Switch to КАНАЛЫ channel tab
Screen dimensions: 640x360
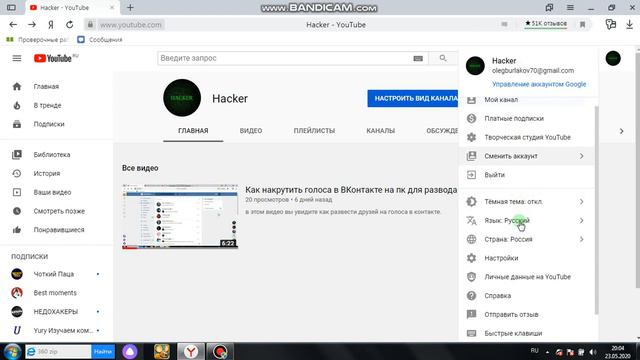(380, 131)
